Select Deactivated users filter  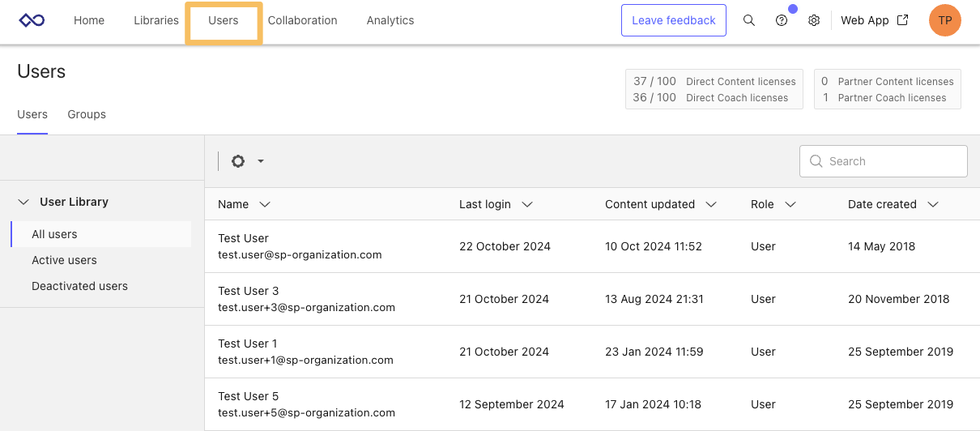(79, 286)
